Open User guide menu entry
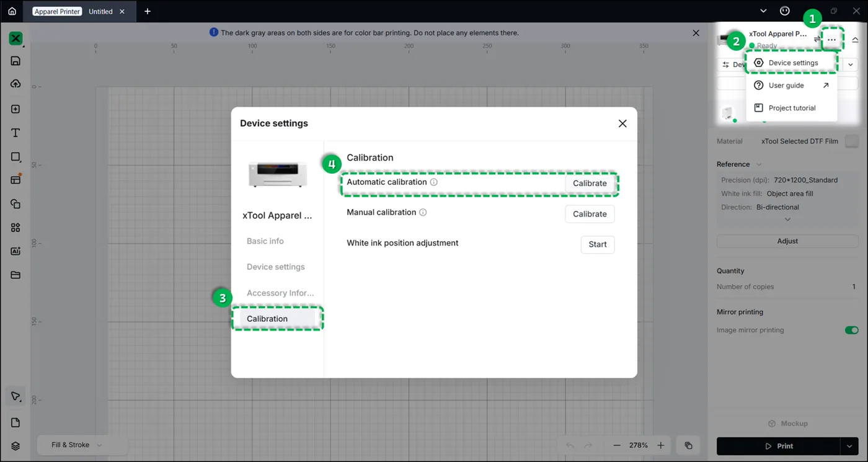The height and width of the screenshot is (462, 868). coord(792,86)
